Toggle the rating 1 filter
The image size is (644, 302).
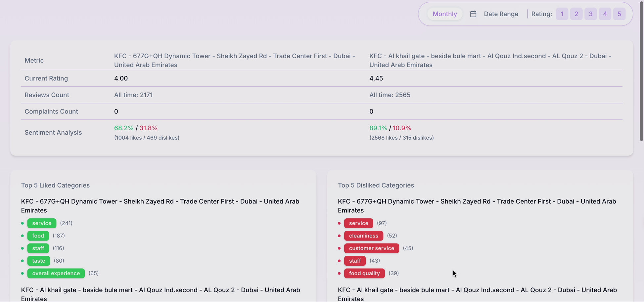pyautogui.click(x=562, y=14)
